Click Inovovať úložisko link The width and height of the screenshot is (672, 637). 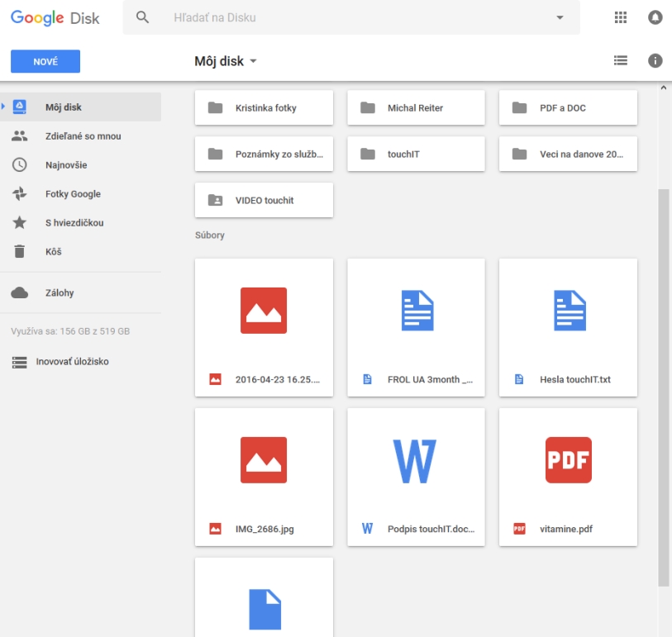pyautogui.click(x=72, y=361)
